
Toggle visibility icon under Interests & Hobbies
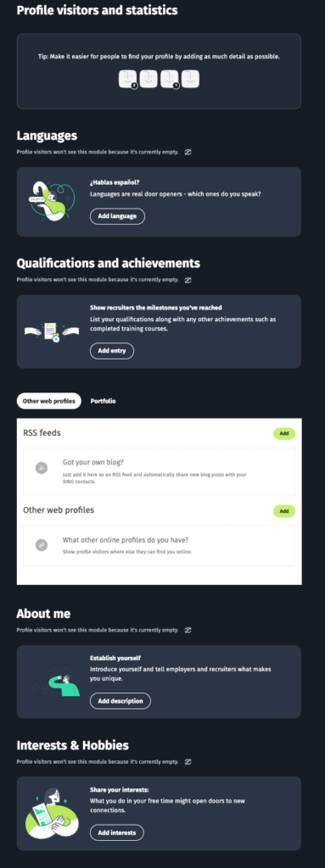188,762
